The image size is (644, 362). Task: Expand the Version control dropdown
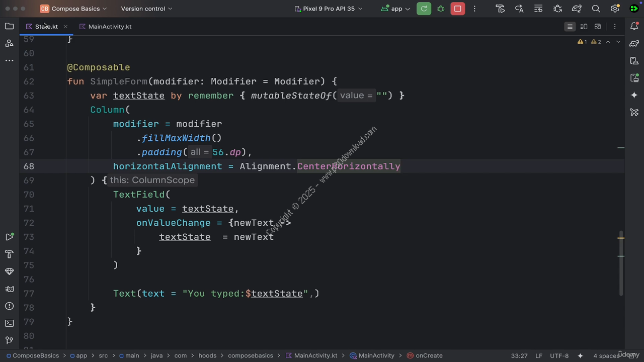[x=146, y=9]
